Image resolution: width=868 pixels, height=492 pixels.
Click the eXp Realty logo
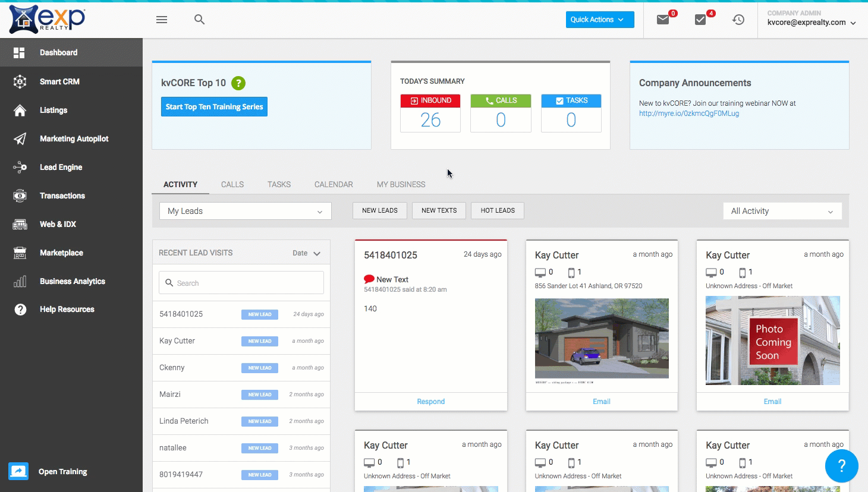48,19
